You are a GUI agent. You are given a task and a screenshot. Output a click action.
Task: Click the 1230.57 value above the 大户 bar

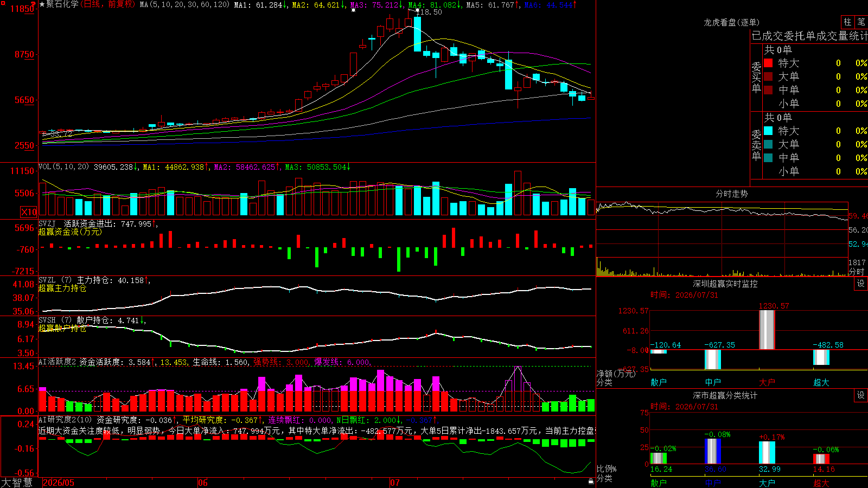[774, 306]
